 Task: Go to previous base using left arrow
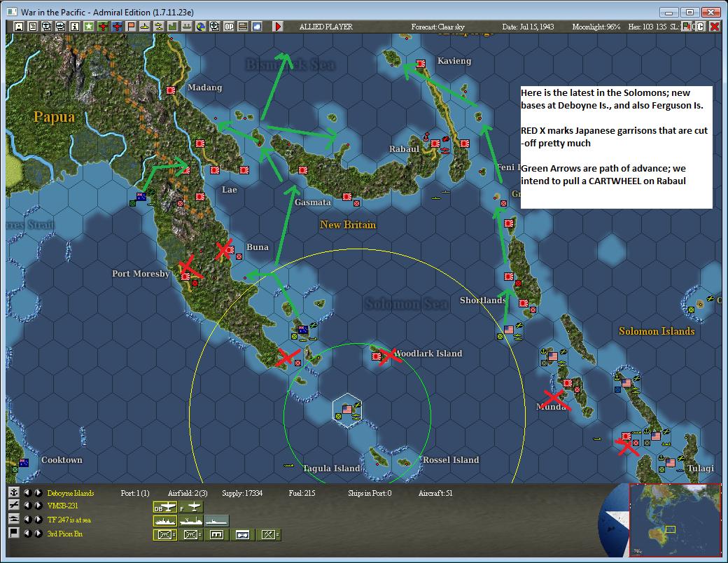[x=28, y=493]
